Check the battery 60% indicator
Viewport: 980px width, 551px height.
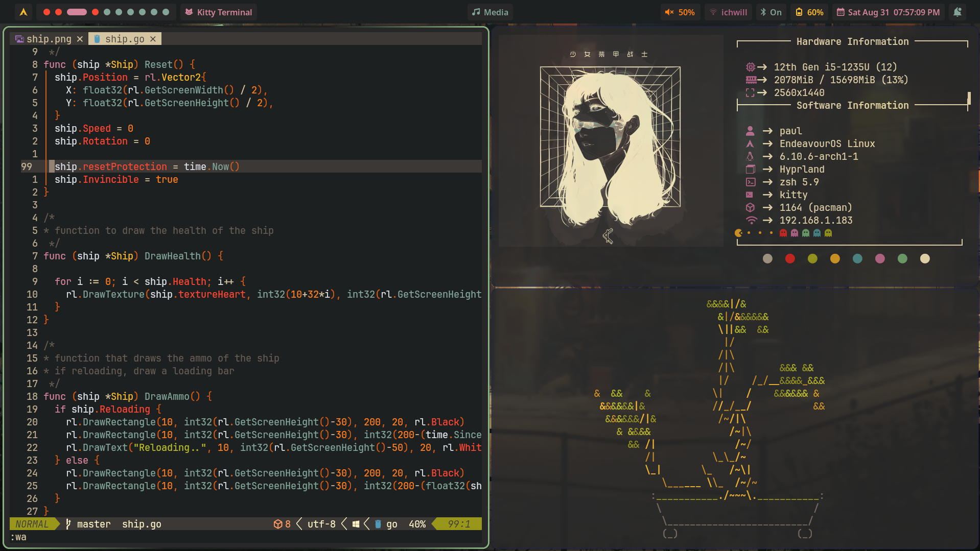coord(809,12)
